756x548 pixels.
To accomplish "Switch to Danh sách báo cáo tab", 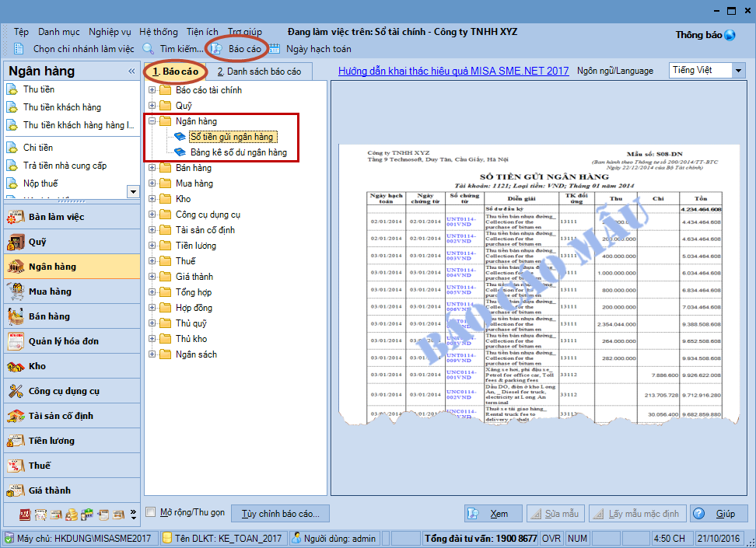I will 258,72.
